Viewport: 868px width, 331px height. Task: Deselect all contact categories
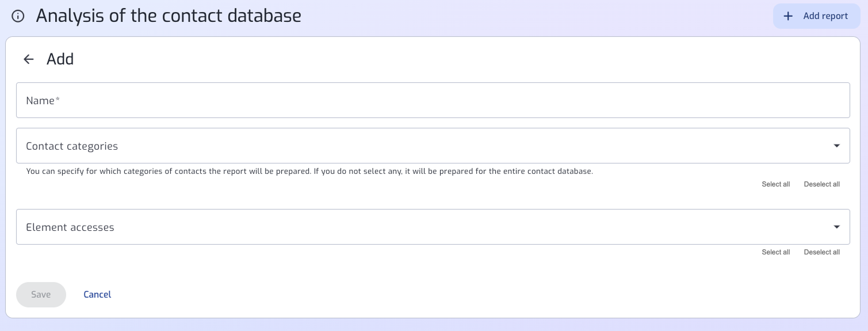(x=821, y=184)
